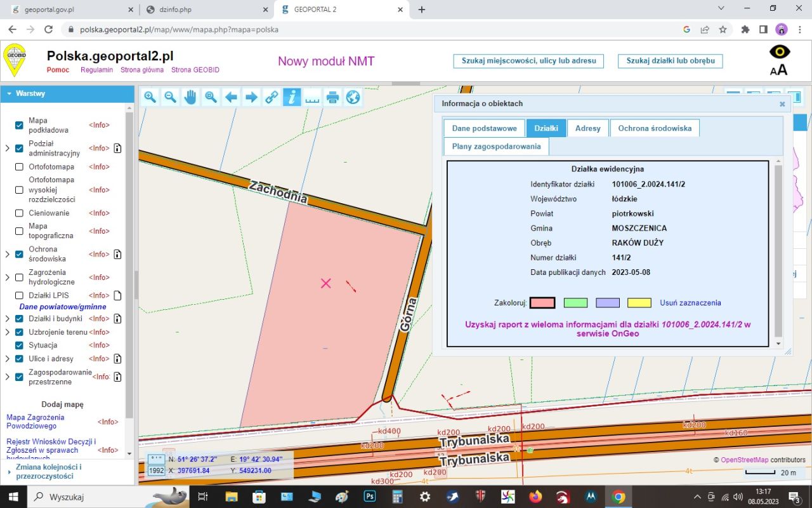Expand Zmiana kolejności i przezroczystości section
The height and width of the screenshot is (508, 812).
pos(8,471)
